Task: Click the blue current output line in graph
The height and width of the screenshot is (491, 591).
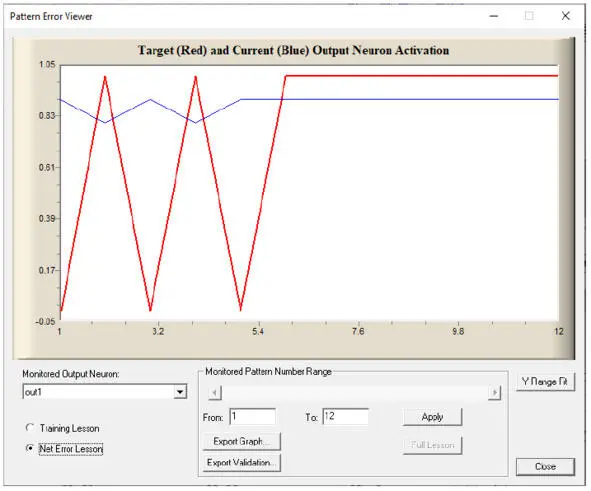Action: pos(400,99)
